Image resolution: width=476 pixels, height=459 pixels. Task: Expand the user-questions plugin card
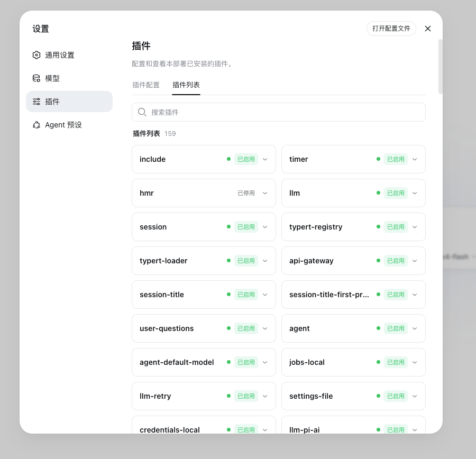pyautogui.click(x=265, y=328)
